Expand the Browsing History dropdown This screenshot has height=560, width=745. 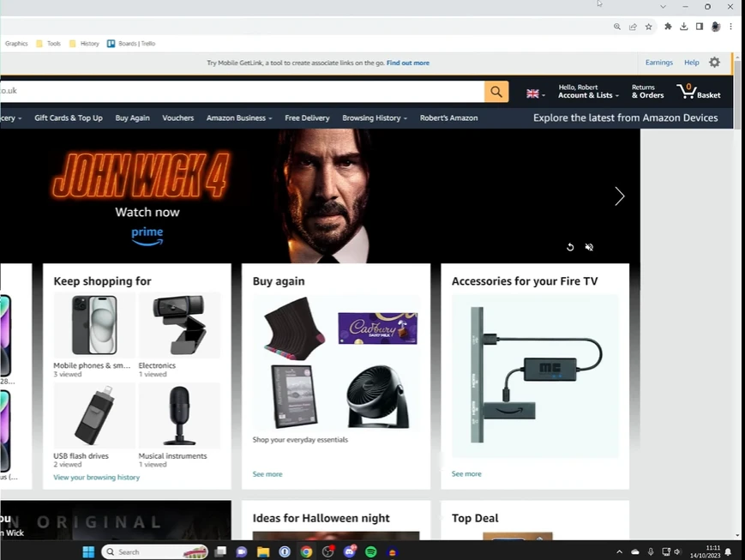coord(375,117)
